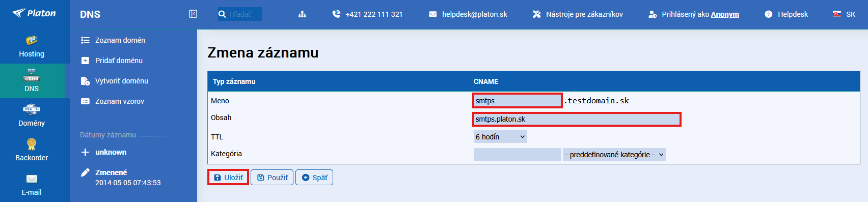Expand the TTL 6 hodín dropdown
The width and height of the screenshot is (868, 202).
[500, 136]
